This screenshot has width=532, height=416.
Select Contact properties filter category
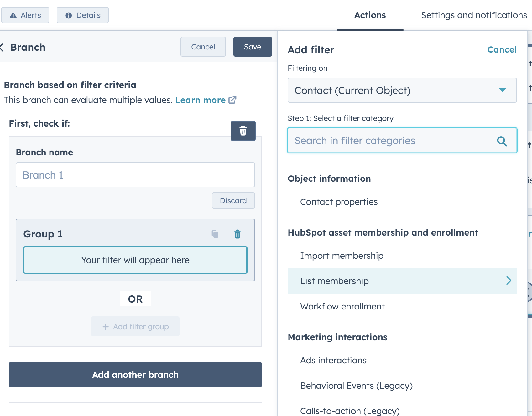[339, 202]
